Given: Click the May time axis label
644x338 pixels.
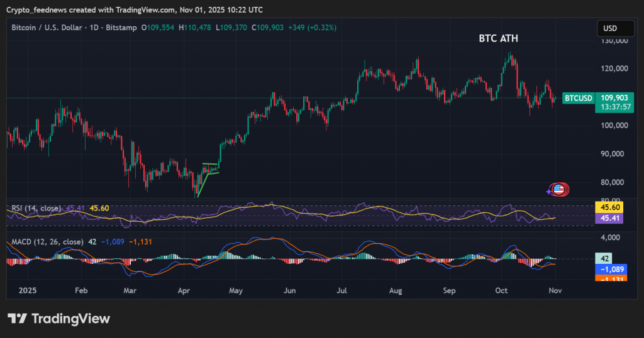Looking at the screenshot, I should click(236, 290).
